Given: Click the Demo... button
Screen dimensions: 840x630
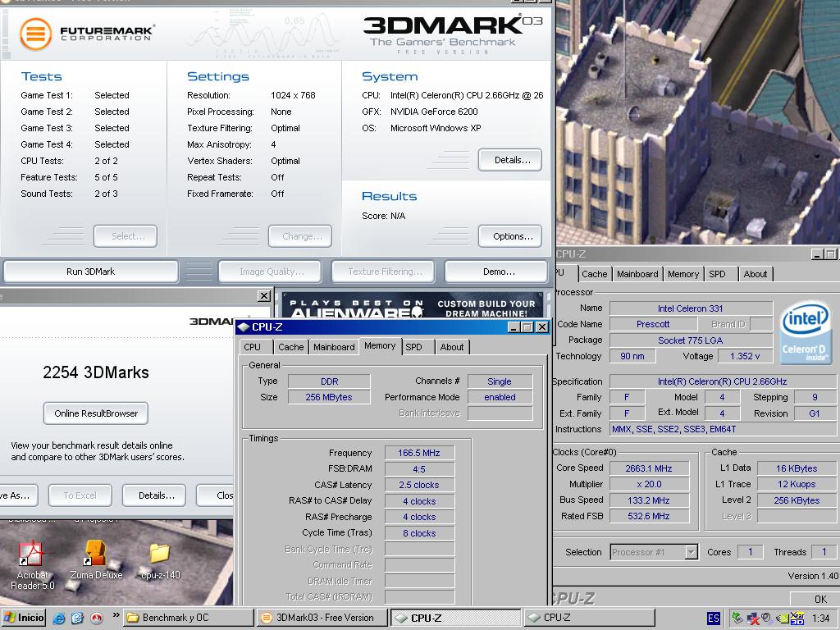Looking at the screenshot, I should click(x=496, y=272).
